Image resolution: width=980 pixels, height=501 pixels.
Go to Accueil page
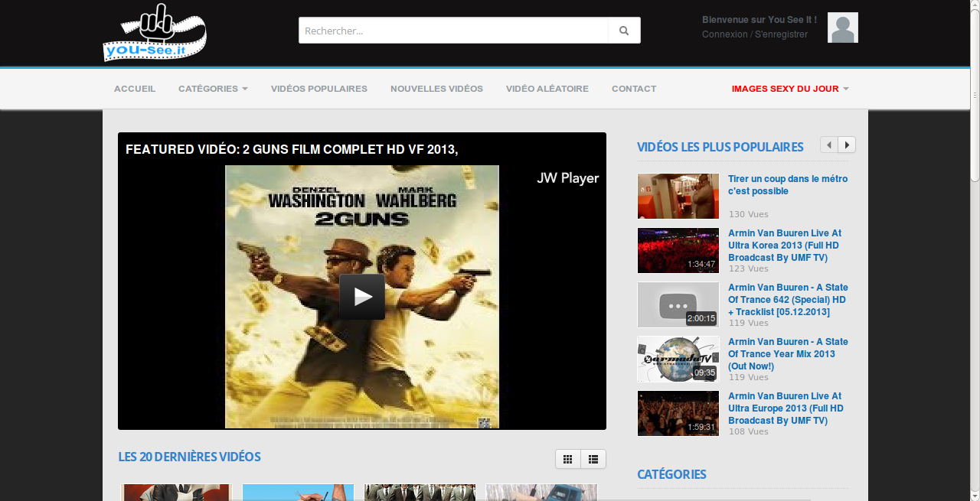point(135,89)
